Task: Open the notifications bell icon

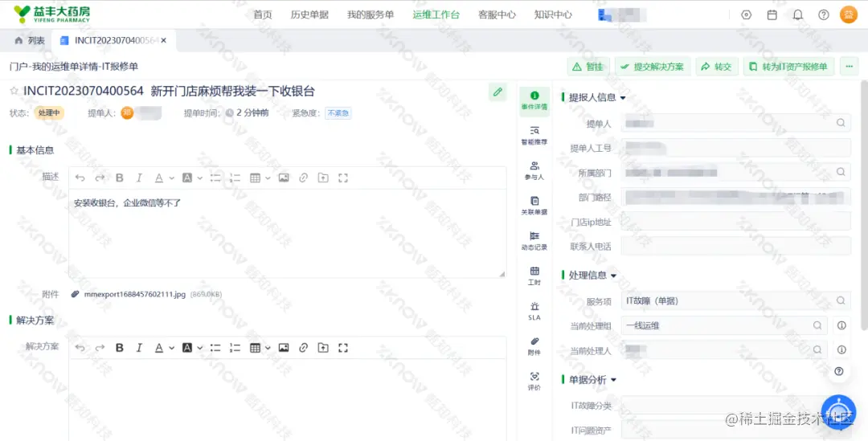Action: click(x=798, y=15)
